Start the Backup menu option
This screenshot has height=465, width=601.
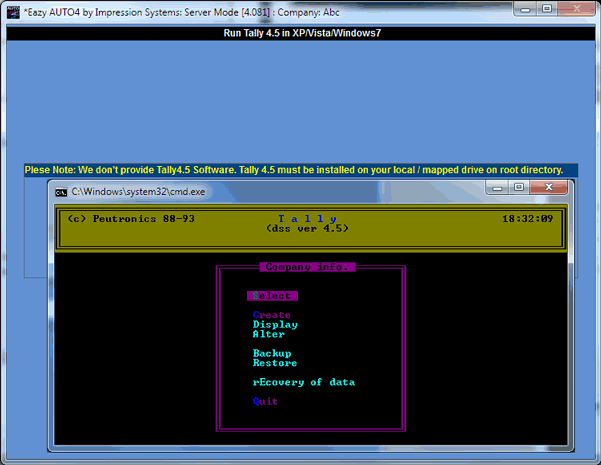272,353
